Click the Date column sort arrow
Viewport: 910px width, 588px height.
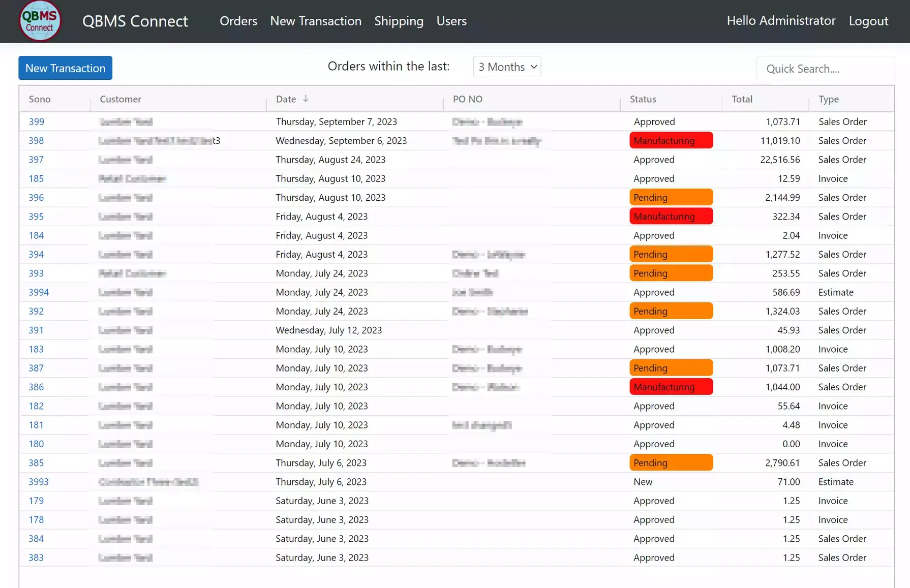(306, 99)
